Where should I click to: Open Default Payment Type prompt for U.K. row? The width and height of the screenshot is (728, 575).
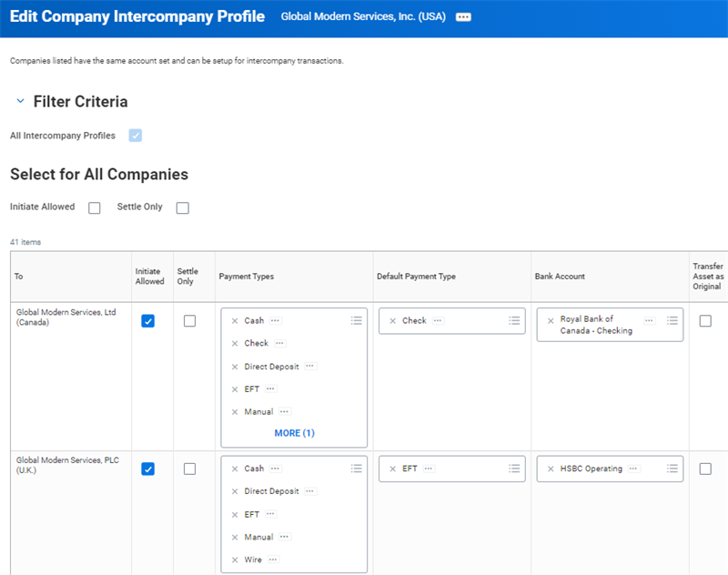pyautogui.click(x=514, y=469)
